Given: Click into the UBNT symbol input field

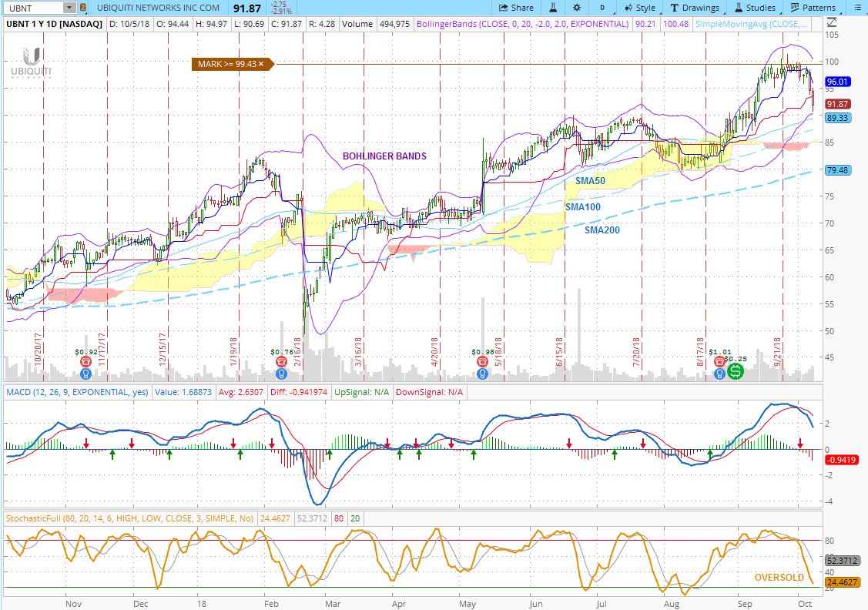Looking at the screenshot, I should pyautogui.click(x=33, y=8).
